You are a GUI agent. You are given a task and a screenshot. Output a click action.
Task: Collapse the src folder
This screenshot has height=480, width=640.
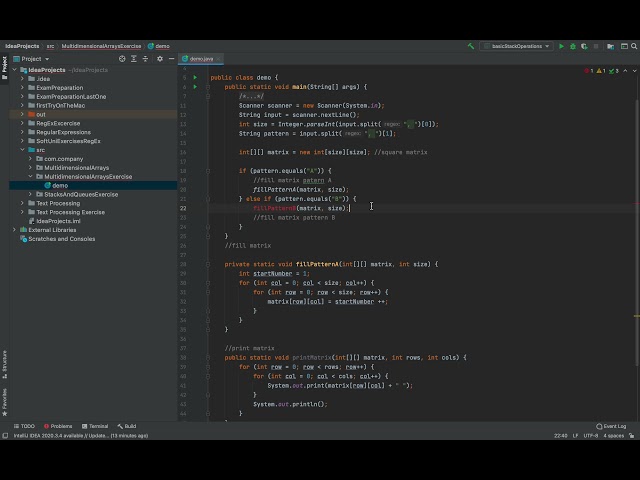(x=22, y=150)
